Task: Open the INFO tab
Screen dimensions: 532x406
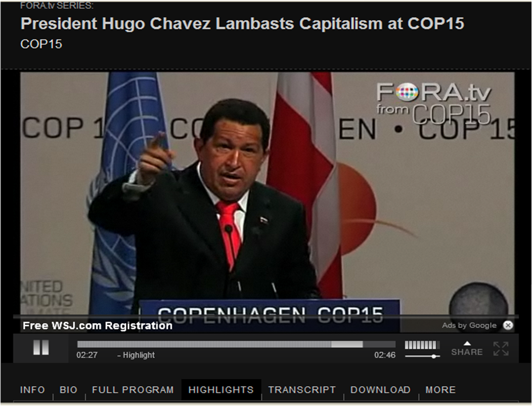Action: coord(32,390)
